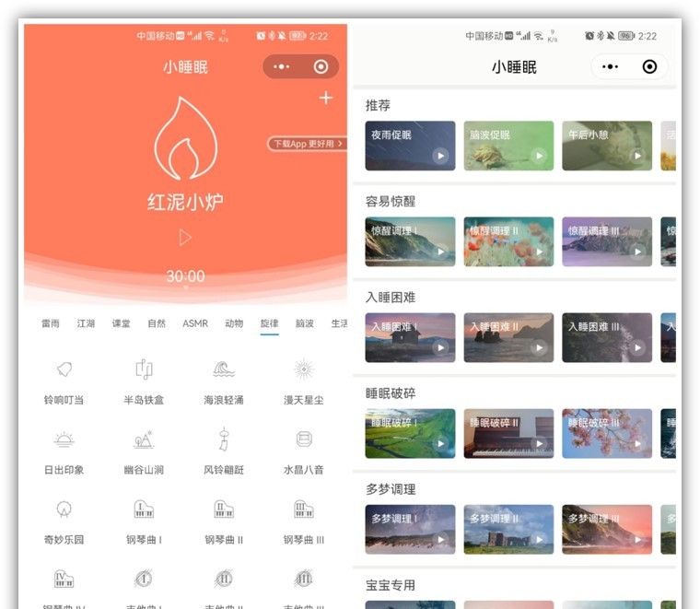Viewport: 700px width, 609px height.
Task: Open the 睡眠破碎 III card
Action: tap(607, 434)
